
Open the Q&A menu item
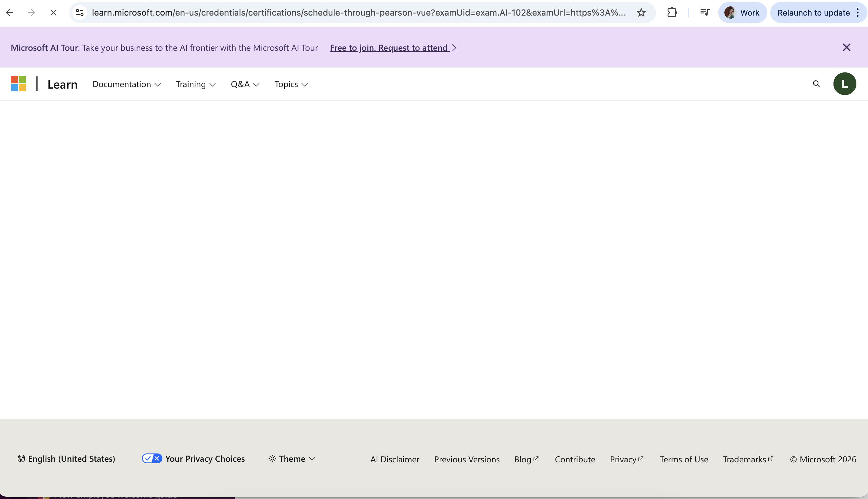pyautogui.click(x=245, y=84)
